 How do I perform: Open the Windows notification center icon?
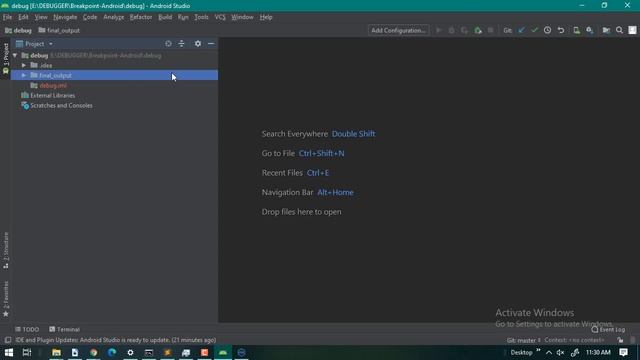623,352
